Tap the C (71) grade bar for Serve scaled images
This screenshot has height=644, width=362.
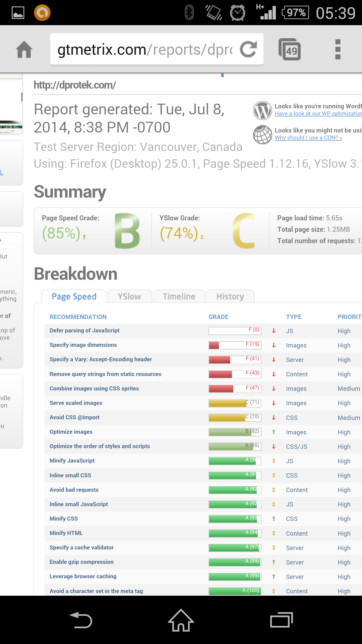235,403
